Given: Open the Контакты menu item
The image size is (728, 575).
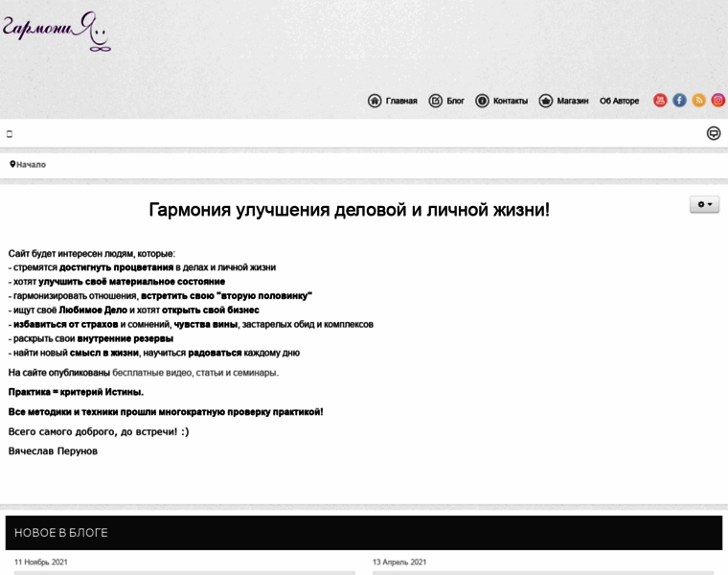Looking at the screenshot, I should (x=511, y=101).
